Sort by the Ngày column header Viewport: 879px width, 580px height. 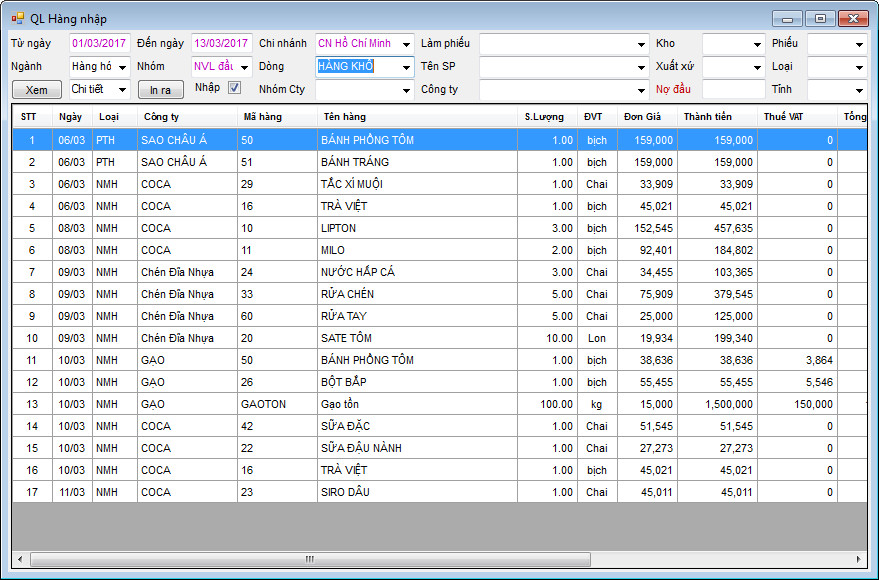tap(72, 117)
